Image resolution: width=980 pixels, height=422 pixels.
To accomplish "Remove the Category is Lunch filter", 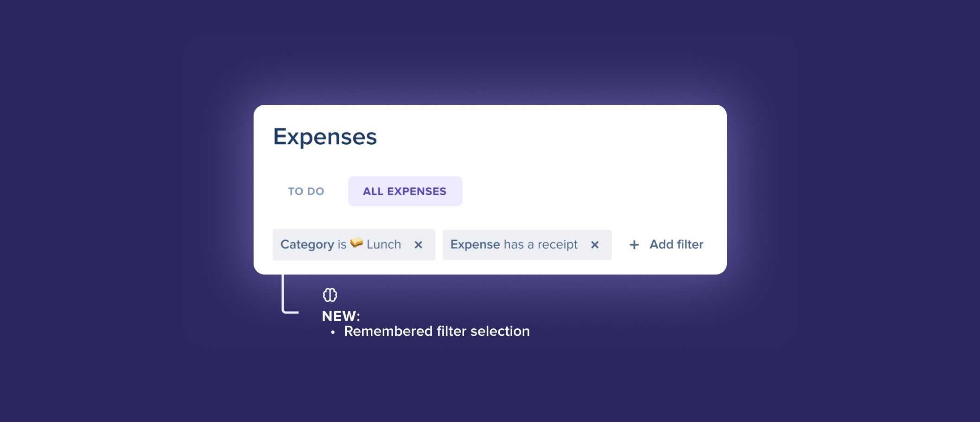I will [x=418, y=245].
